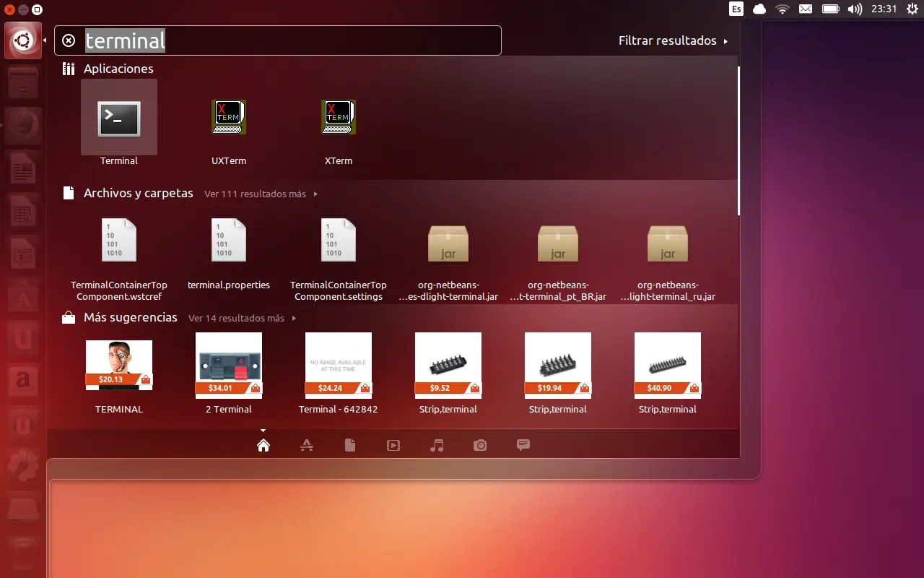
Task: Open TerminalContainerTopComponent.wstcref file
Action: click(119, 260)
